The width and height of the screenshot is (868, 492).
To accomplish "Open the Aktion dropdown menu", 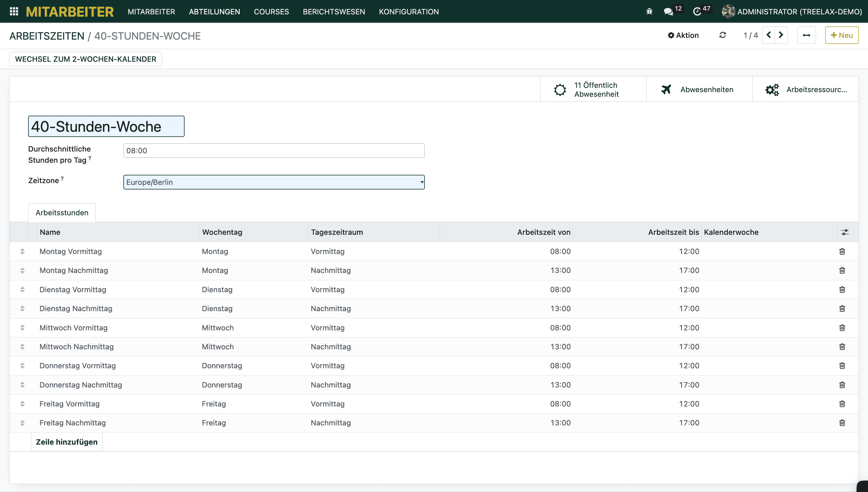I will [x=683, y=35].
